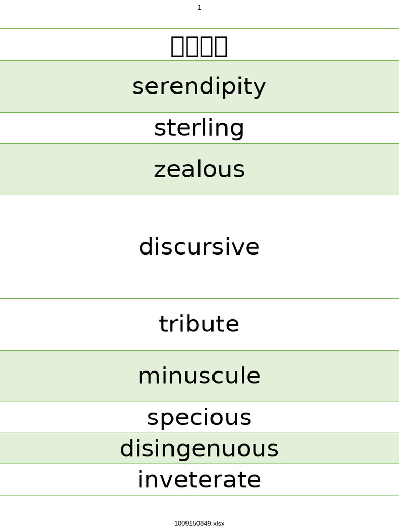Click the letter g in sterling
This screenshot has height=532, width=399.
coord(237,131)
